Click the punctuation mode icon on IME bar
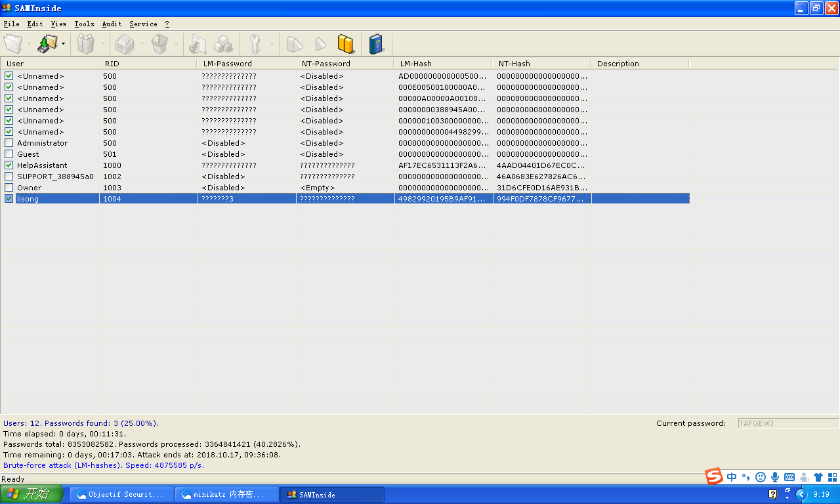 pyautogui.click(x=746, y=477)
